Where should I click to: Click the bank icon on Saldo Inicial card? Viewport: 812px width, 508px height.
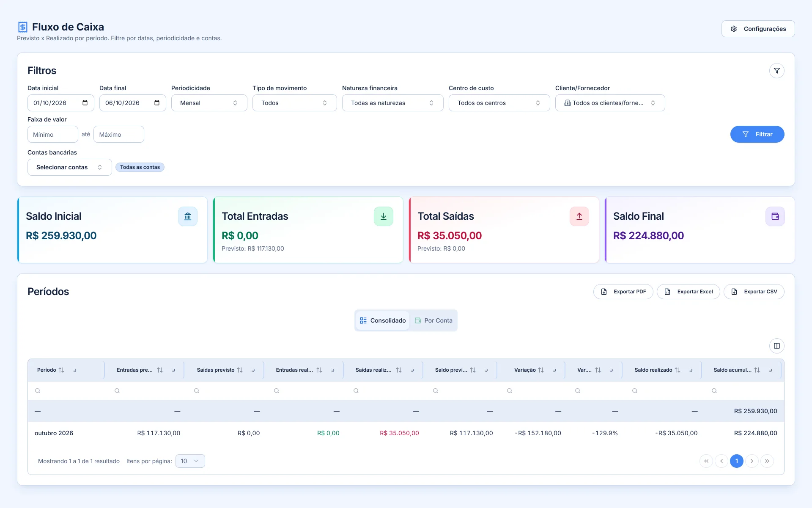[x=187, y=216]
